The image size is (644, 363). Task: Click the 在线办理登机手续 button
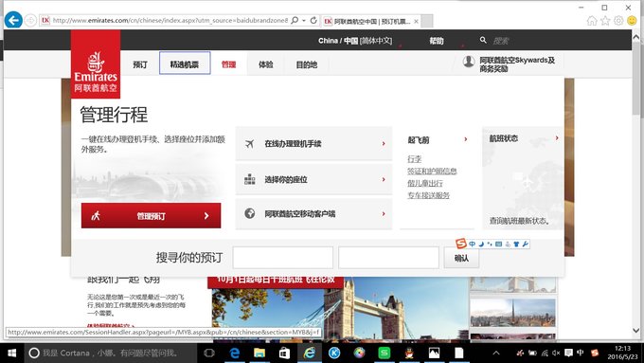tap(313, 143)
